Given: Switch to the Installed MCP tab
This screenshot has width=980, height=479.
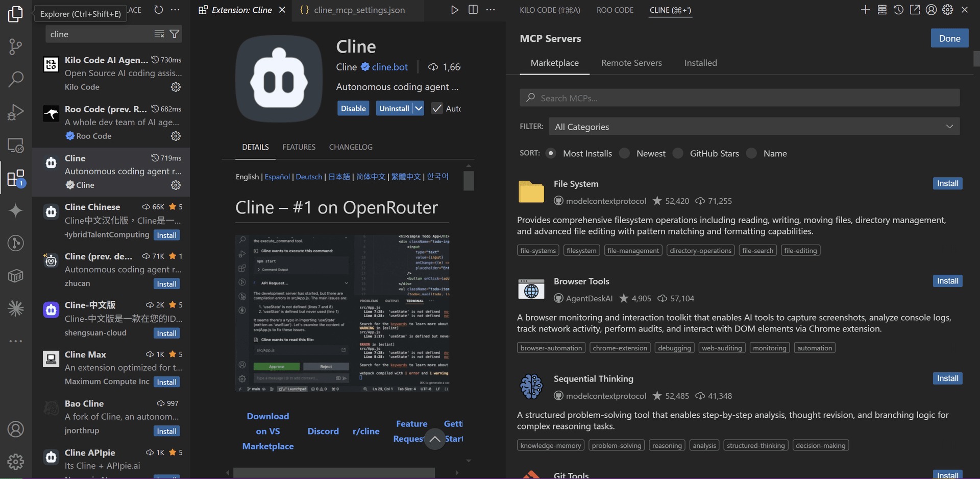Looking at the screenshot, I should coord(700,63).
